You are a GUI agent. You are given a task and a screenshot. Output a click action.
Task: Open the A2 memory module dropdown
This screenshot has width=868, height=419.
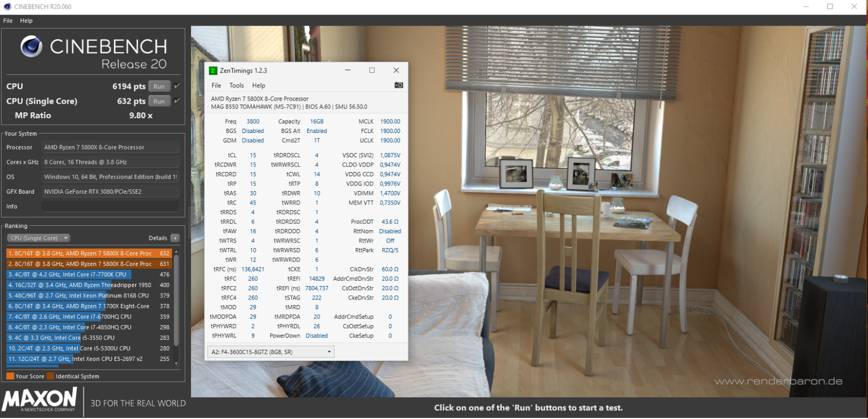271,352
